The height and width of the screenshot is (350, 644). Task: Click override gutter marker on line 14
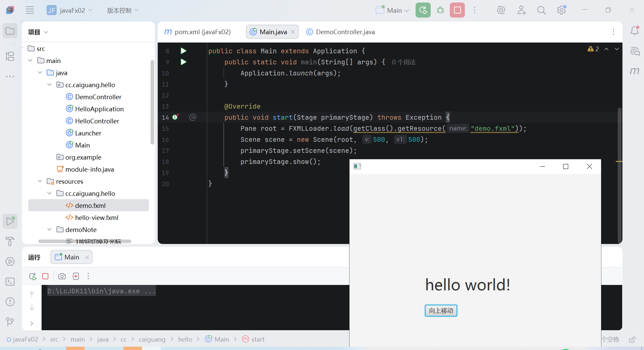coord(176,117)
